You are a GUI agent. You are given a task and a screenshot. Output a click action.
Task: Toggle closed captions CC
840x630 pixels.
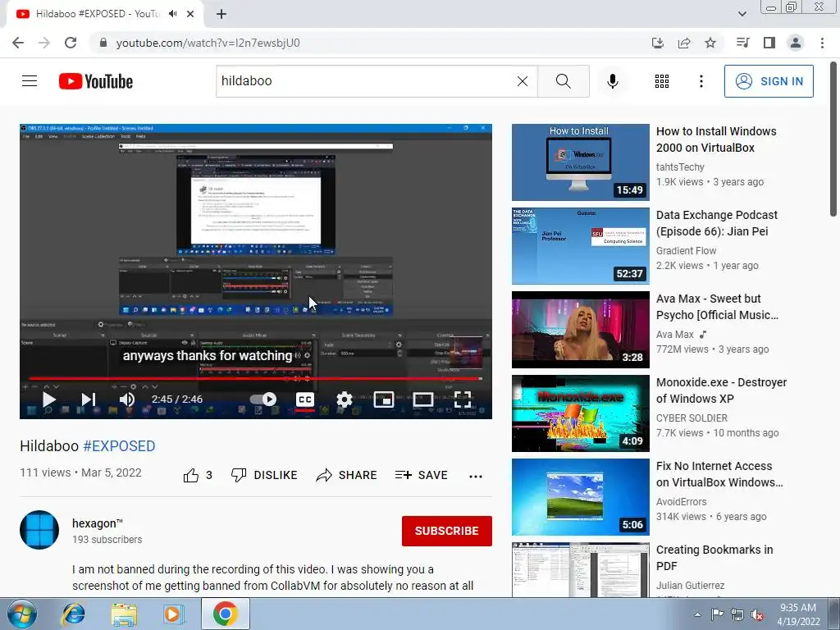(x=305, y=399)
